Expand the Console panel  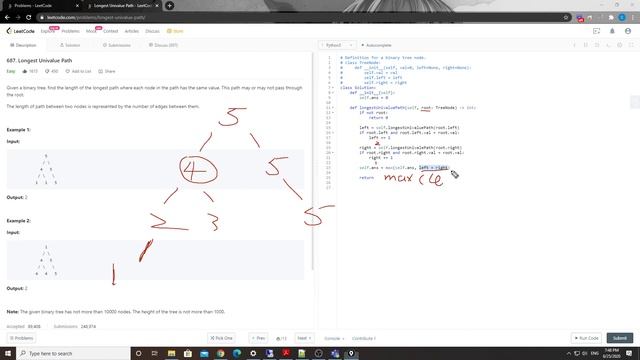pyautogui.click(x=334, y=338)
